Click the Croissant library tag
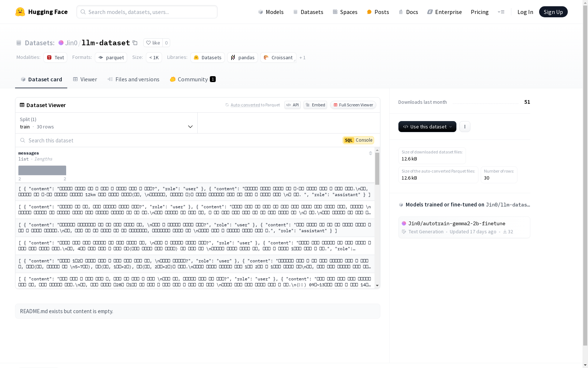588x368 pixels. [x=278, y=57]
